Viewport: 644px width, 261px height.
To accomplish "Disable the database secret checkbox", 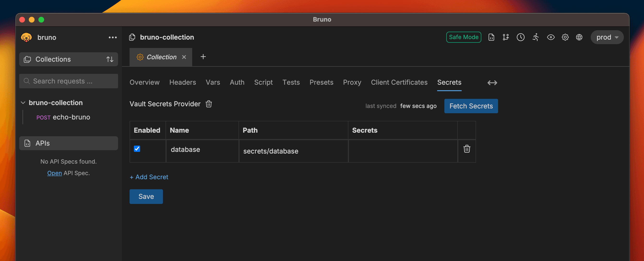I will pos(137,149).
